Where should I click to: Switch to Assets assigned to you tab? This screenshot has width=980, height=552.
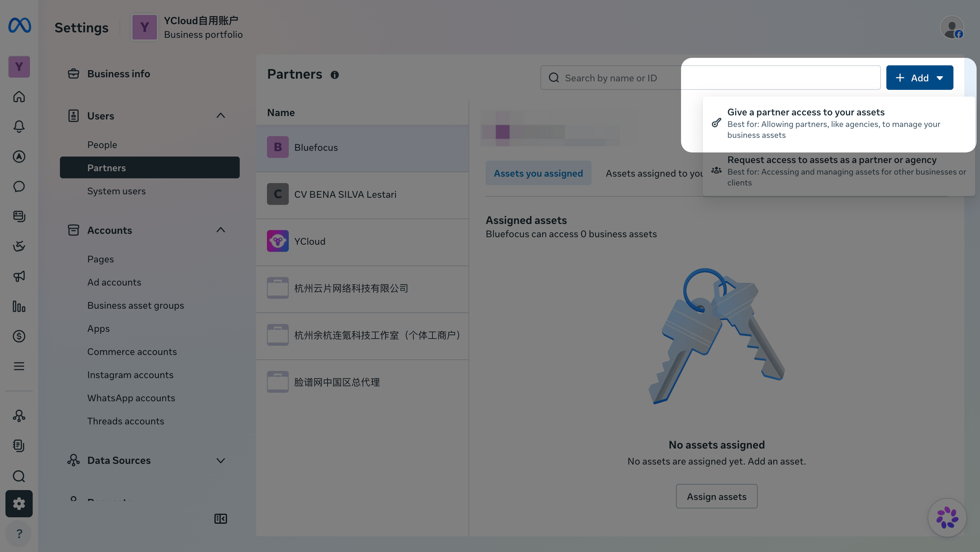pyautogui.click(x=654, y=173)
